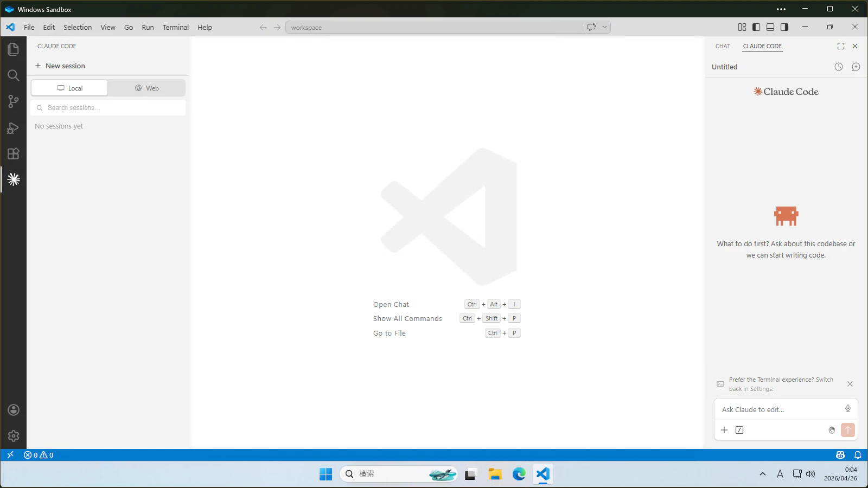Maximize the Claude Code side panel
Screen dimensions: 868x488
pos(841,46)
